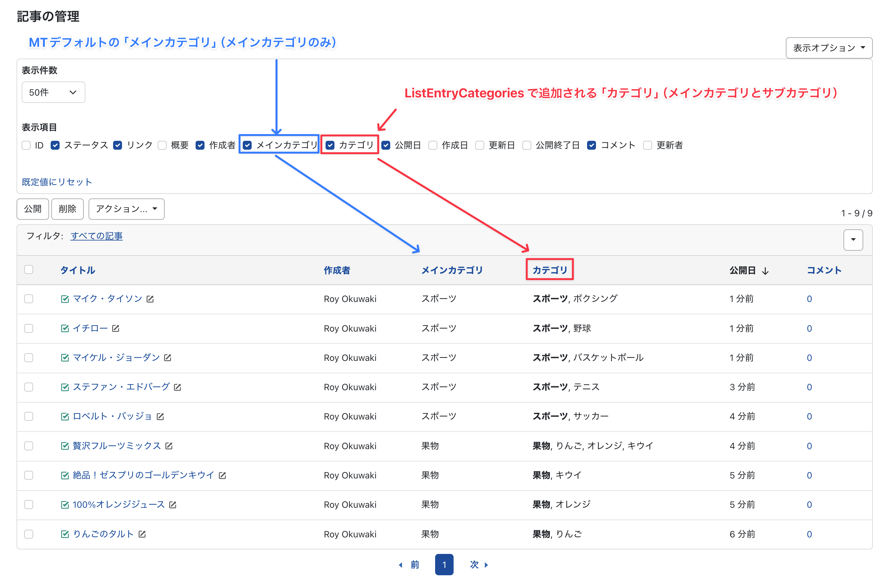Toggle the select-all checkbox in table header
Viewport: 890px width, 588px height.
click(x=29, y=269)
